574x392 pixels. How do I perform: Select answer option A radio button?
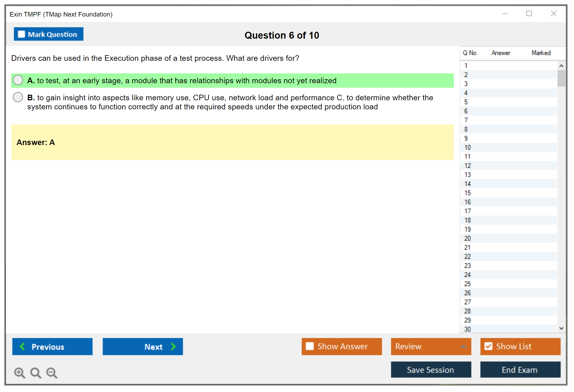18,80
